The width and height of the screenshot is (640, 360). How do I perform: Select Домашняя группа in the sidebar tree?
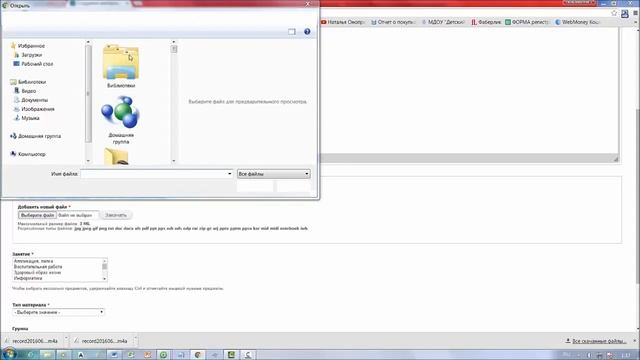39,136
